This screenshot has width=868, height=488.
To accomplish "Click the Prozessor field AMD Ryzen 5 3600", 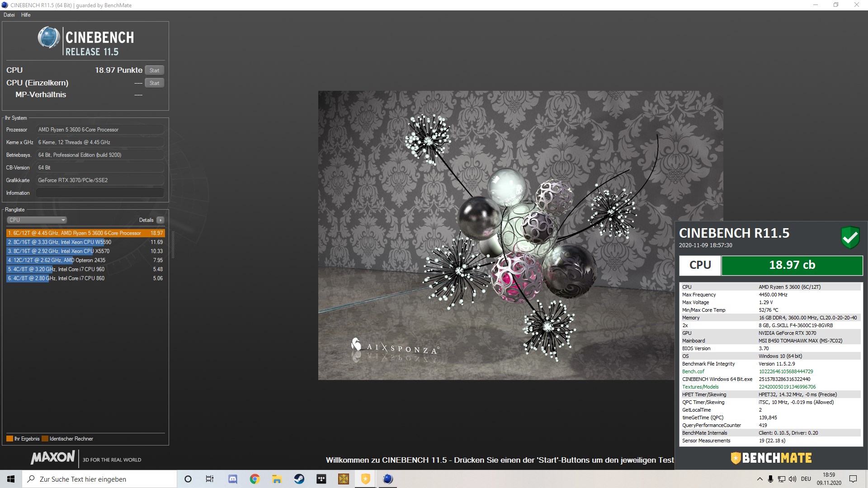I will click(100, 130).
